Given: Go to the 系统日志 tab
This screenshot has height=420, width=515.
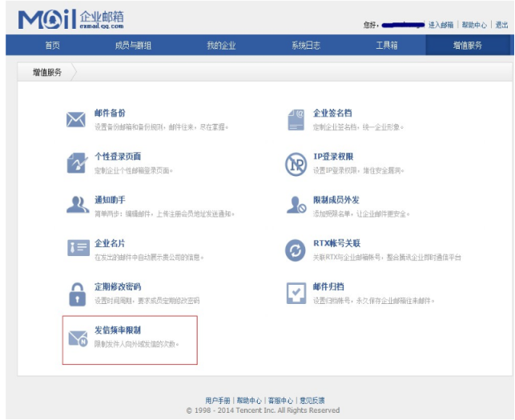Looking at the screenshot, I should point(306,45).
